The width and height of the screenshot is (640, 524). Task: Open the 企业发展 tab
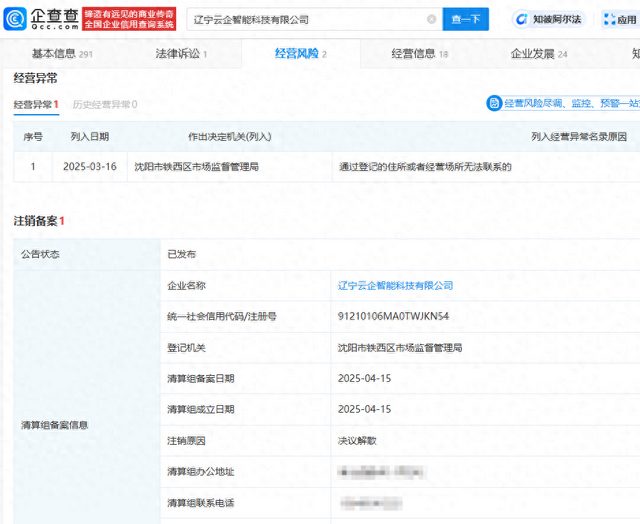539,53
